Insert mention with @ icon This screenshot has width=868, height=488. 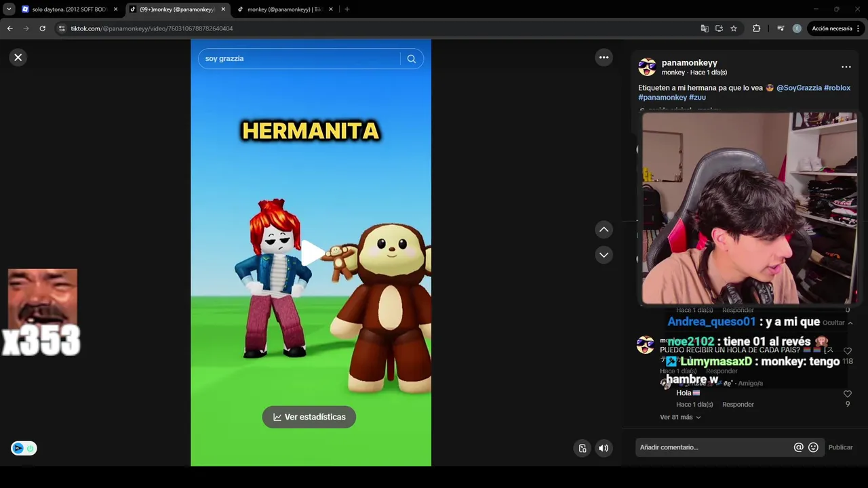point(798,447)
